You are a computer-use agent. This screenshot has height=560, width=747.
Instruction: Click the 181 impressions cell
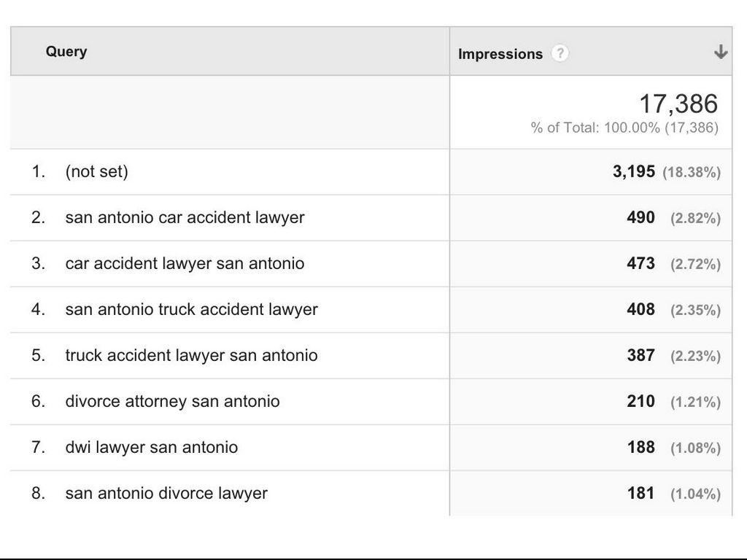click(x=640, y=493)
